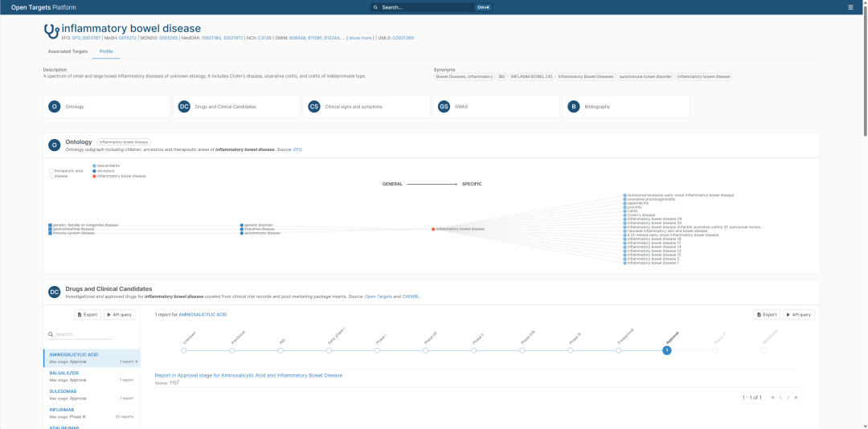Click API query above the drug search list
The image size is (868, 429).
[x=120, y=314]
